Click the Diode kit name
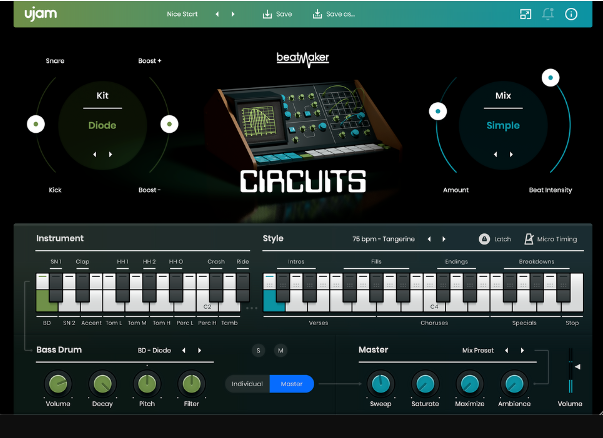Viewport: 603px width, 438px height. pos(102,125)
